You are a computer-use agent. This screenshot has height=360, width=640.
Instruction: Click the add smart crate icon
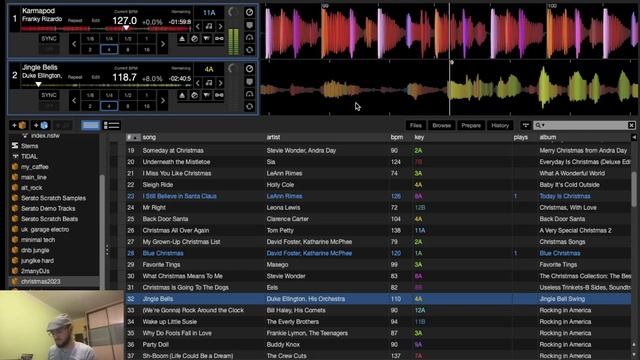(x=41, y=125)
